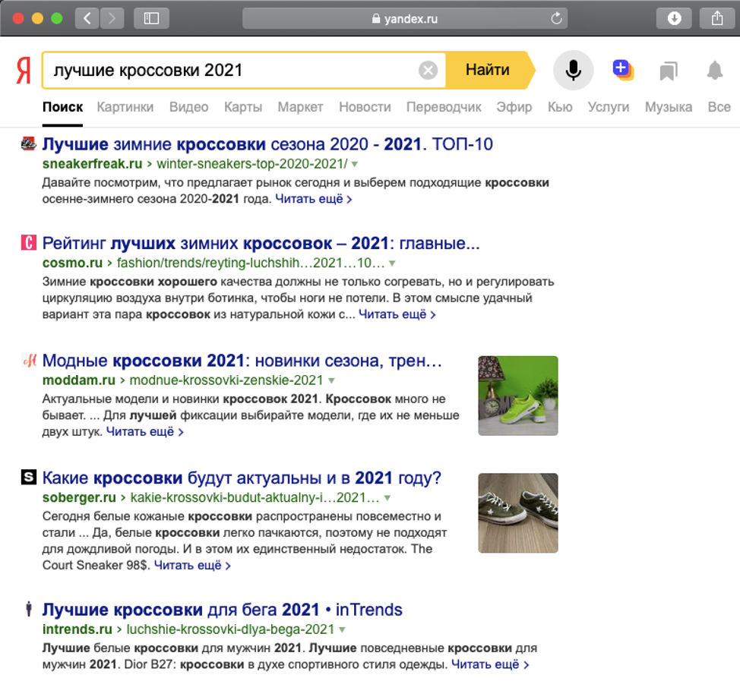Clear the search query with the X icon
The height and width of the screenshot is (700, 740).
pos(428,71)
